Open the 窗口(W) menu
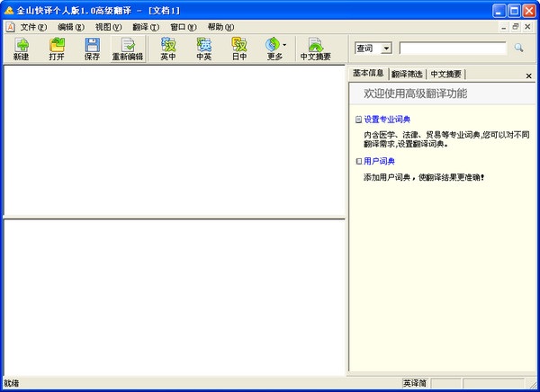540x392 pixels. (184, 27)
